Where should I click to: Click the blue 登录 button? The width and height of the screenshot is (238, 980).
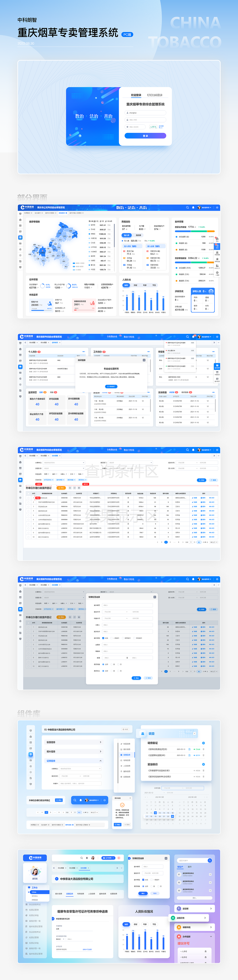coord(145,136)
